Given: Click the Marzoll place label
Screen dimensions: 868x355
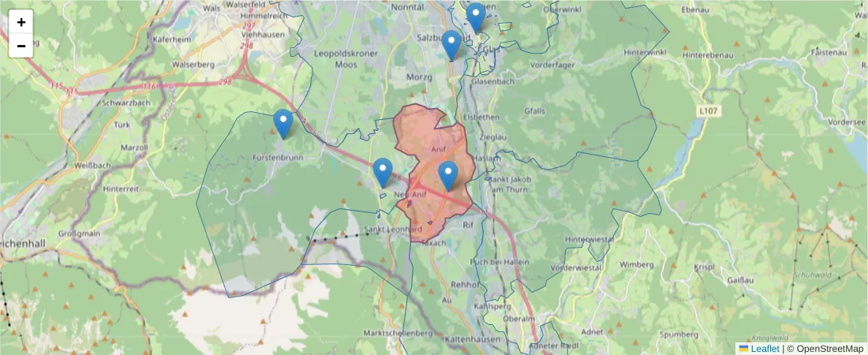Looking at the screenshot, I should point(134,148).
